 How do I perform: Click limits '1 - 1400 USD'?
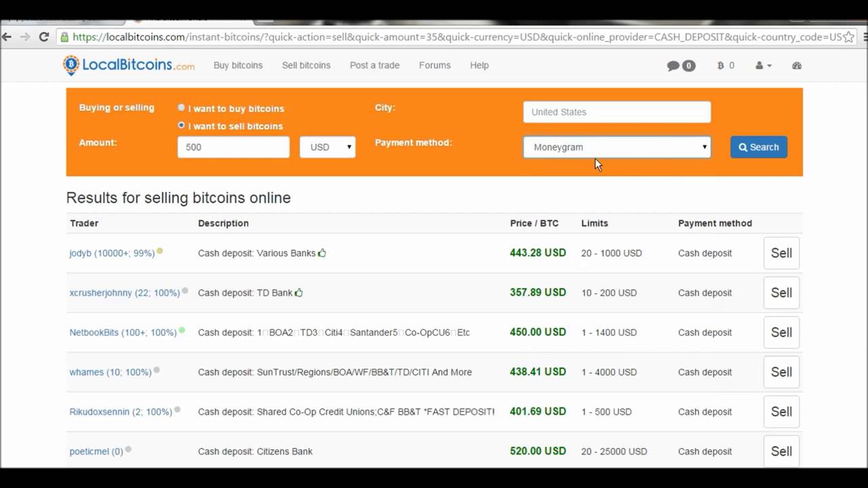pyautogui.click(x=609, y=333)
